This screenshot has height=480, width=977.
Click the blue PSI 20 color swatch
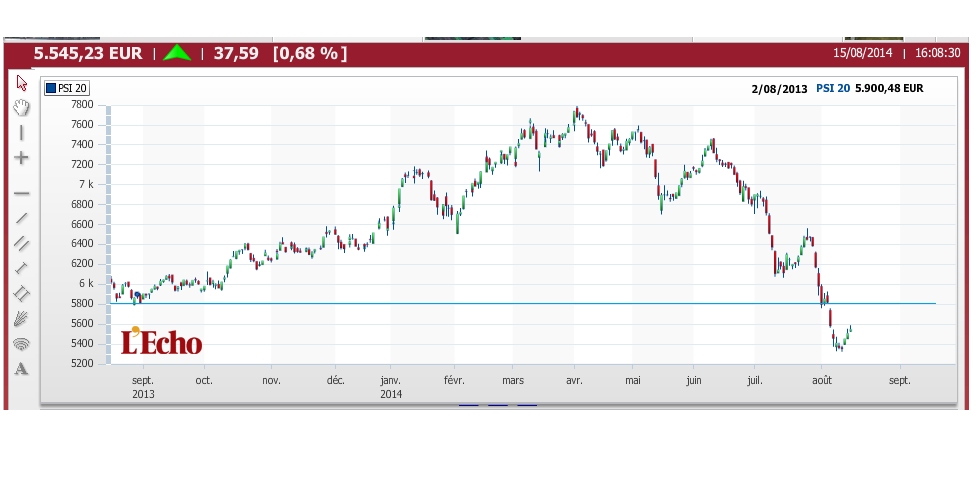click(x=50, y=88)
